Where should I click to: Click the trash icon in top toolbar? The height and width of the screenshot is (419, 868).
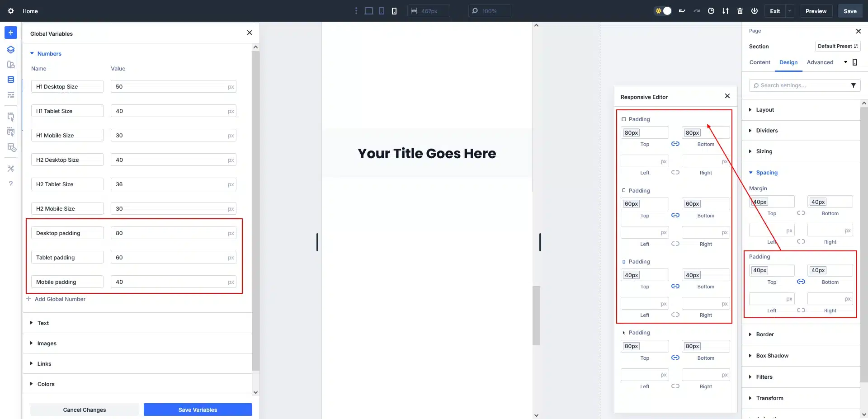click(x=740, y=11)
